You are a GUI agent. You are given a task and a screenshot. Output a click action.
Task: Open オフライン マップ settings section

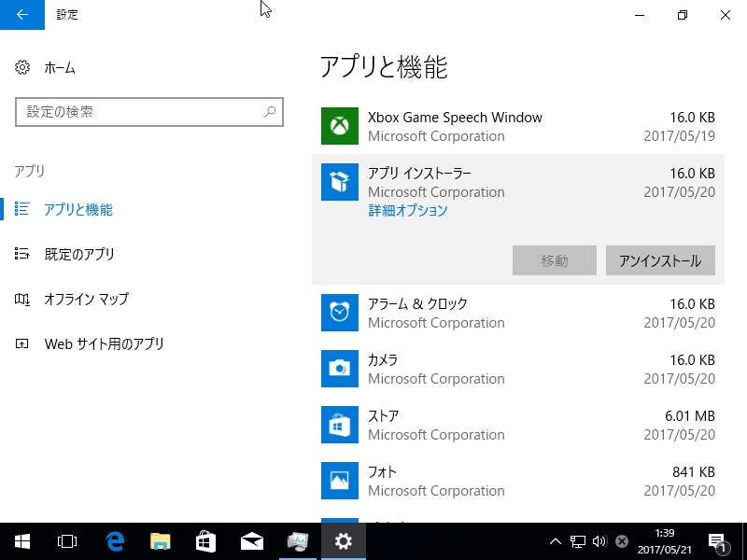(86, 299)
